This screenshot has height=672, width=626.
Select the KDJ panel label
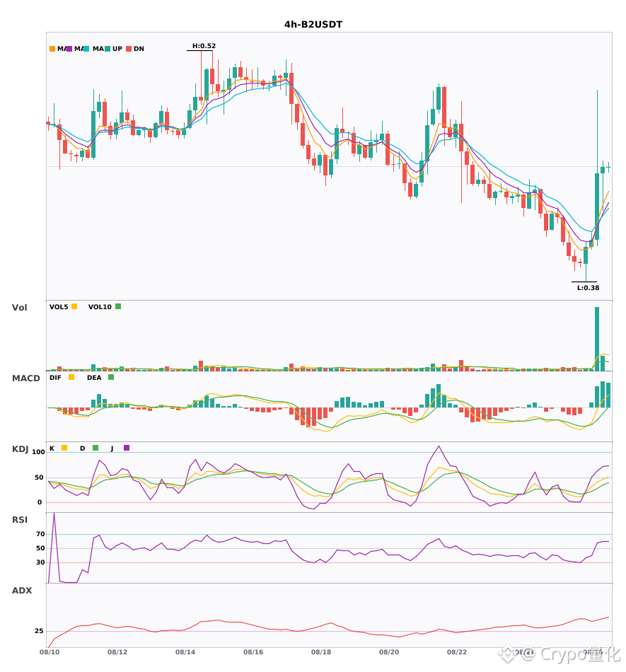(20, 449)
